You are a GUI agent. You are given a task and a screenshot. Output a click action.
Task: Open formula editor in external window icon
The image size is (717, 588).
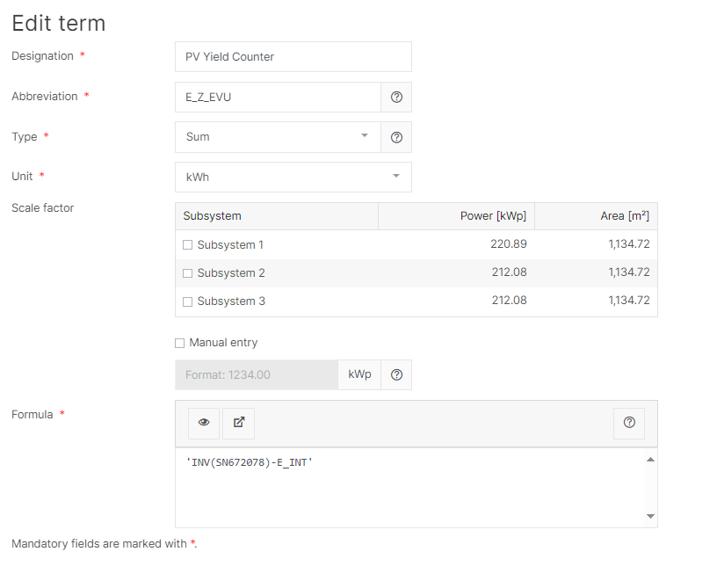(238, 423)
